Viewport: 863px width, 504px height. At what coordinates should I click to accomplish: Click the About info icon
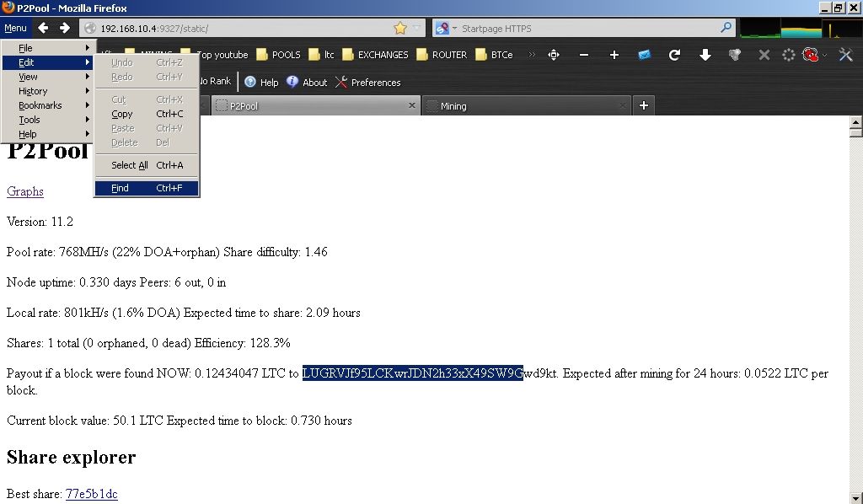coord(307,82)
